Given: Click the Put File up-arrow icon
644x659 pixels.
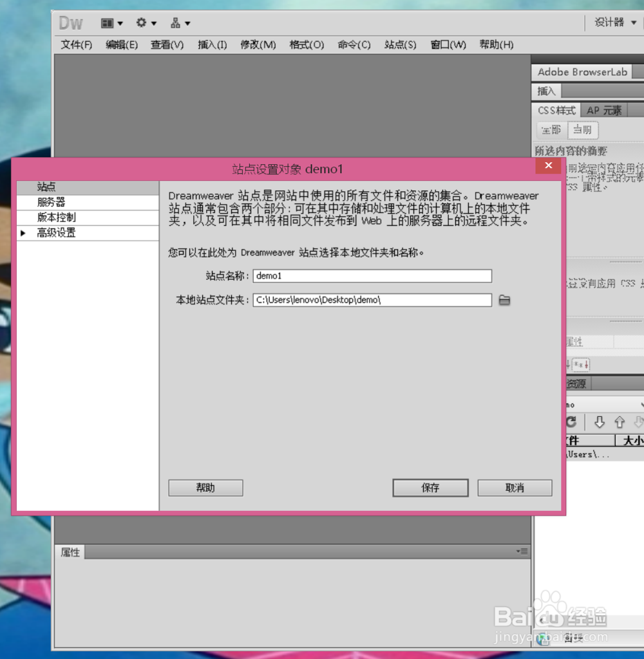Looking at the screenshot, I should coord(619,422).
